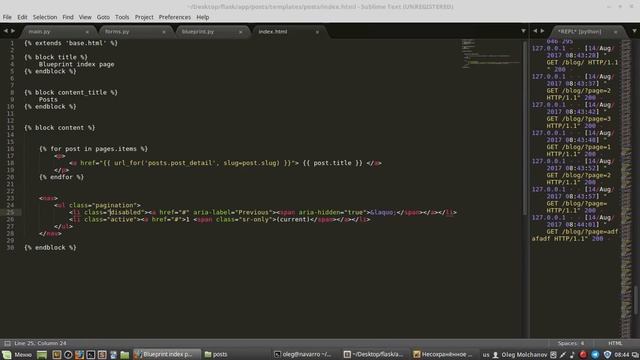The image size is (640, 360).
Task: Open the network connection tray icon
Action: click(563, 355)
